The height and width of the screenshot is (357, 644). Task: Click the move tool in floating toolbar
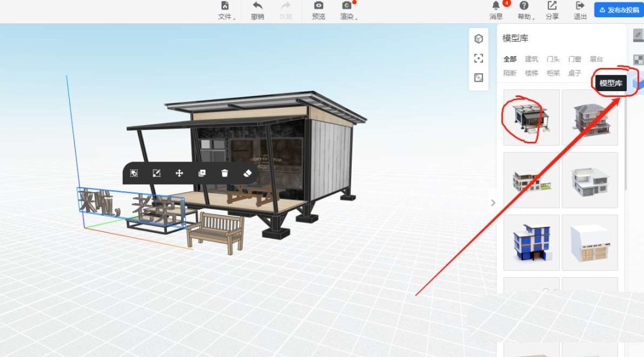(179, 173)
